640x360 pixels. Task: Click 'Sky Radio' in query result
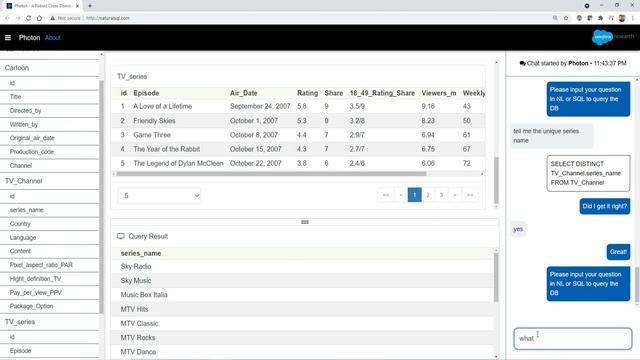(136, 266)
